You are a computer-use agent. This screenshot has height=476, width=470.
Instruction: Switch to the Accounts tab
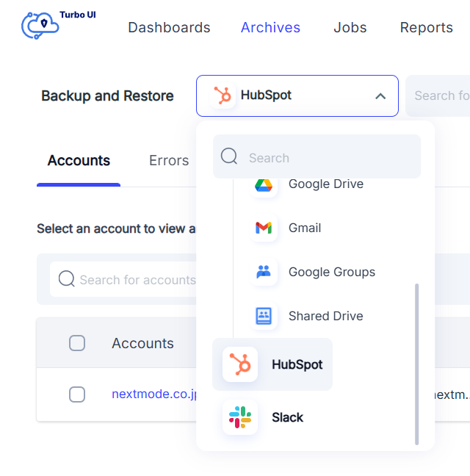(x=79, y=160)
